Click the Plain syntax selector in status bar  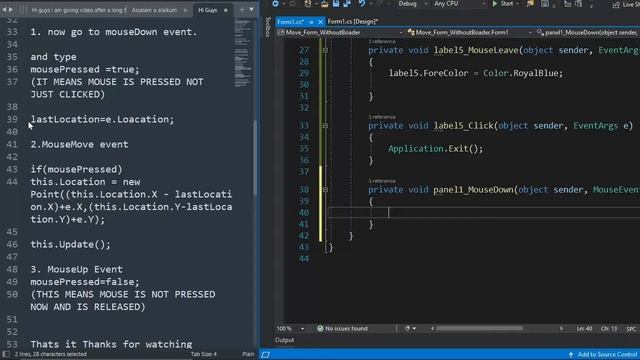[248, 354]
